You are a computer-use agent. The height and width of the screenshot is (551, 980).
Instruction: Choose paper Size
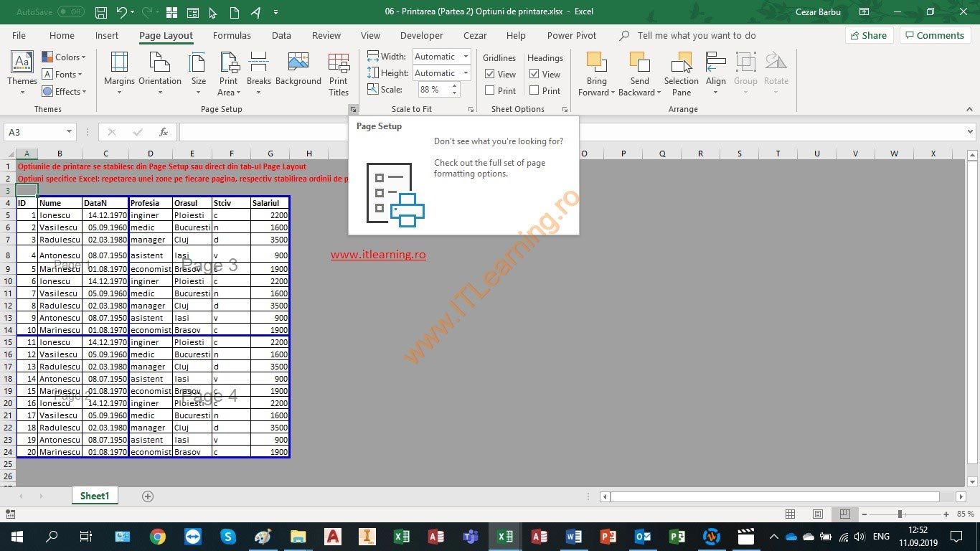coord(199,73)
